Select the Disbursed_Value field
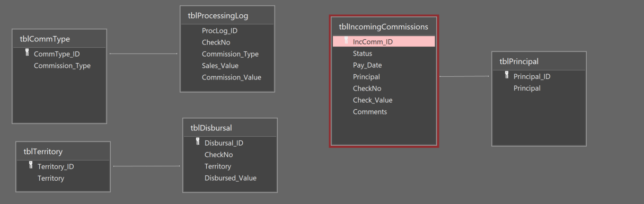 230,178
